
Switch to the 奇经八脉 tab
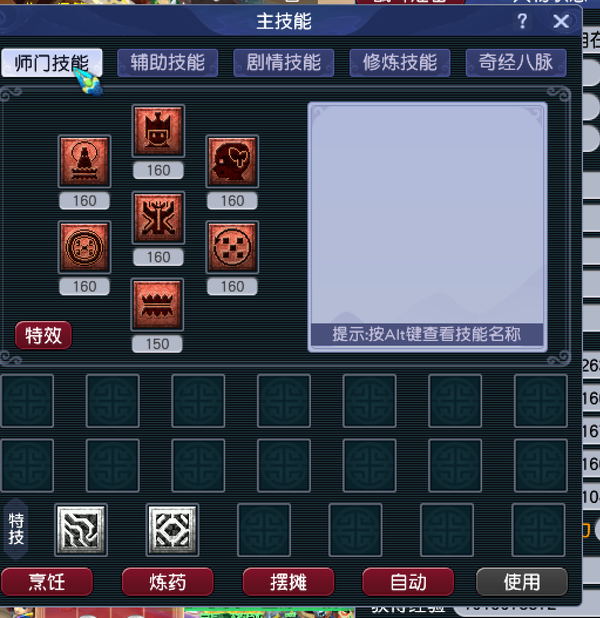pyautogui.click(x=516, y=63)
